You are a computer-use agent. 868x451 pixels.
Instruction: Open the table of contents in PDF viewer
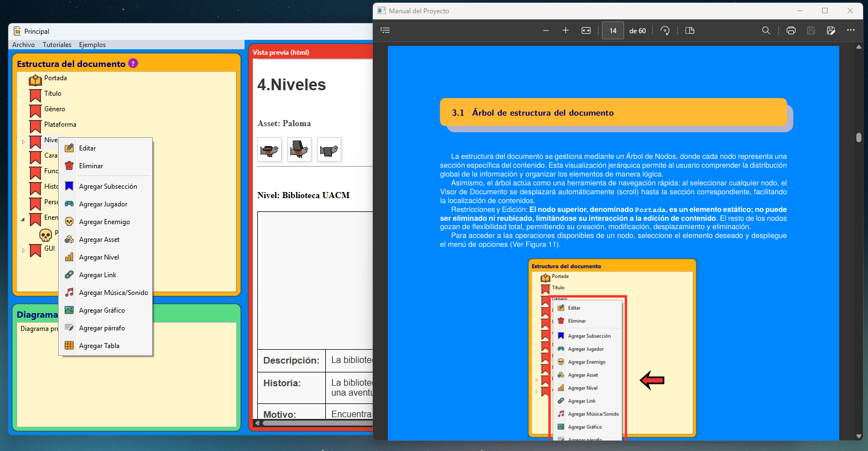pos(386,30)
